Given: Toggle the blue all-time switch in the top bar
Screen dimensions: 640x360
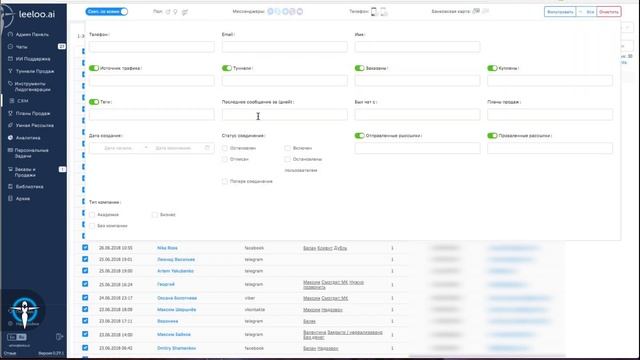Looking at the screenshot, I should click(x=107, y=11).
